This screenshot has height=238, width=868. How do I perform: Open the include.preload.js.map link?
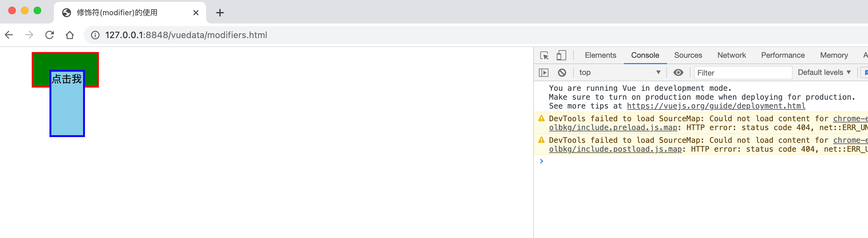[x=612, y=128]
